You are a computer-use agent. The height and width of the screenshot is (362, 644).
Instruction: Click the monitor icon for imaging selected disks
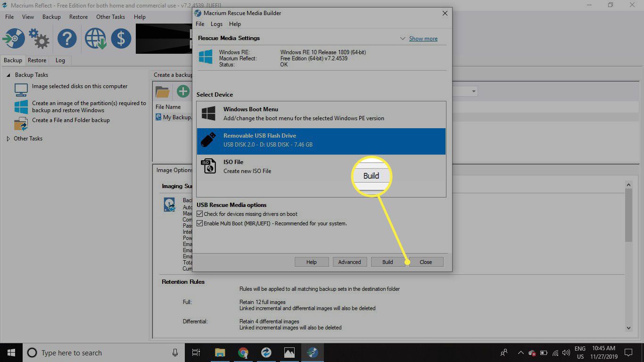click(x=21, y=89)
